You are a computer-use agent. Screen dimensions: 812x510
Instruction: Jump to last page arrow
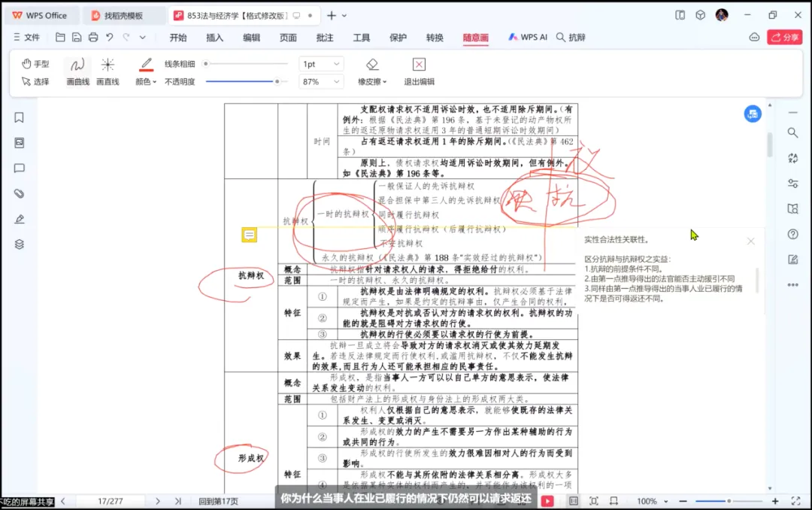[x=178, y=501]
